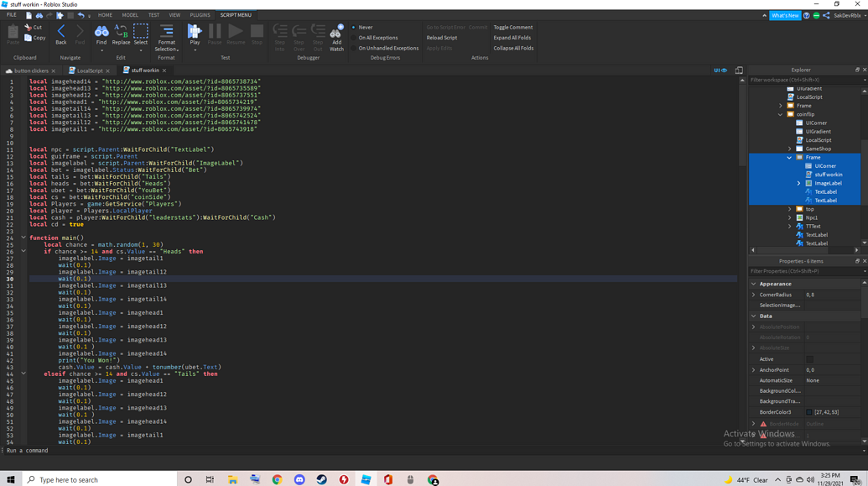The width and height of the screenshot is (868, 486).
Task: Switch to the VIEW ribbon tab
Action: 174,15
